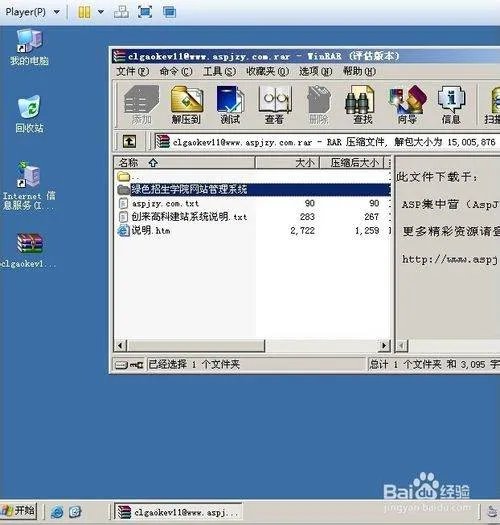The image size is (500, 525).
Task: Open the Wizard toolbar icon
Action: tap(407, 104)
